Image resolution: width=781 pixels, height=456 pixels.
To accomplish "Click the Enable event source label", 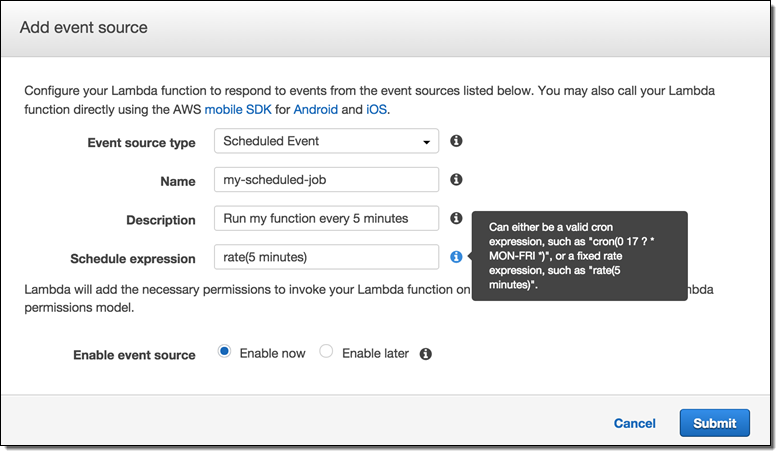I will point(134,355).
